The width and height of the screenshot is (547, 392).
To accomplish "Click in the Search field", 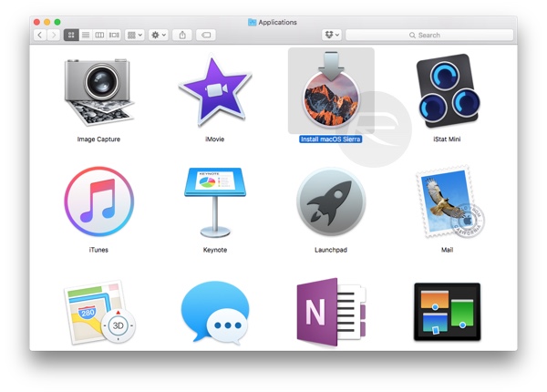I will coord(429,35).
